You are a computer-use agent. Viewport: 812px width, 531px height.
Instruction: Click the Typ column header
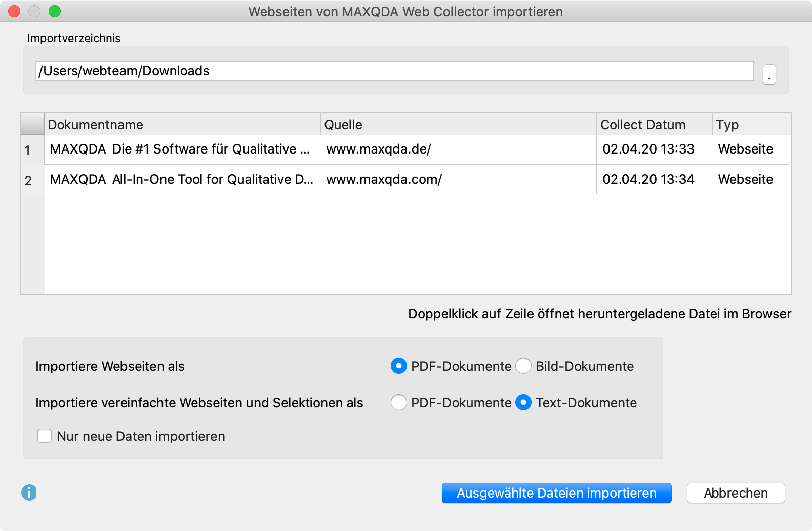tap(751, 125)
